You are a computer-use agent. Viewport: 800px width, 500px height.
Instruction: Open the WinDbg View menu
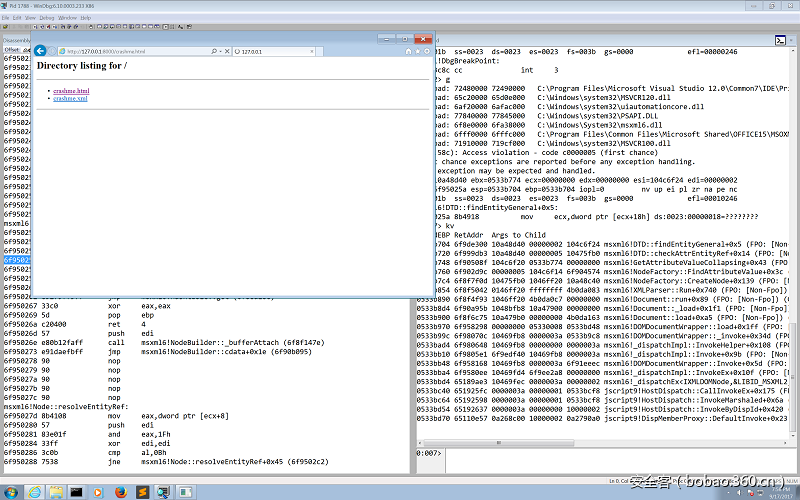pos(29,18)
